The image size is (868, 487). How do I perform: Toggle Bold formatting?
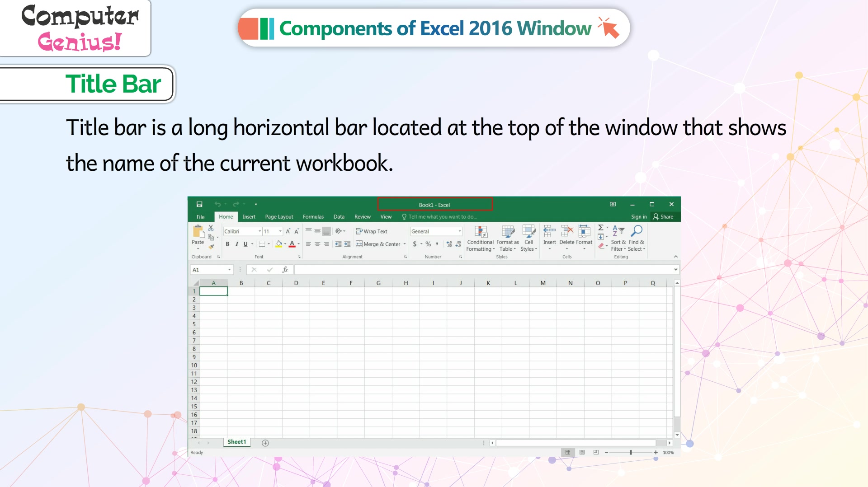click(x=227, y=244)
